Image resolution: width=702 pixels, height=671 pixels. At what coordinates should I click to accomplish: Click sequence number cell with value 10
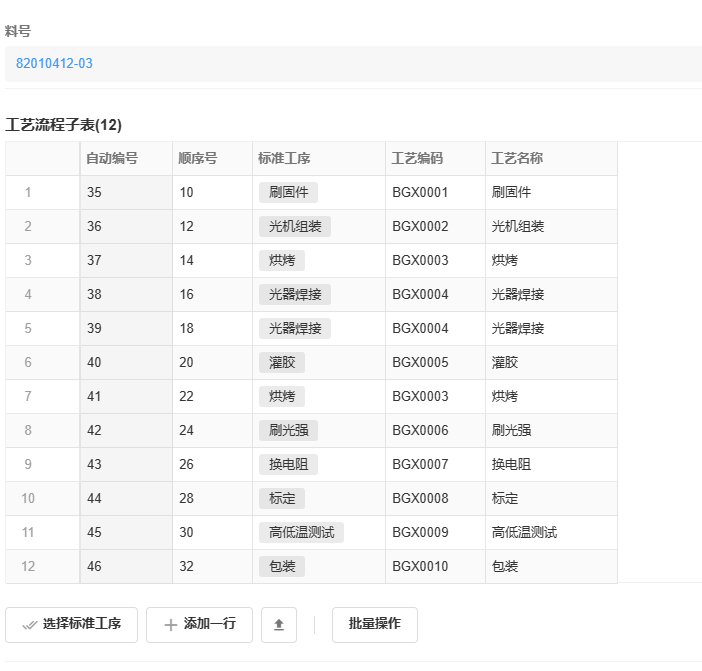187,192
